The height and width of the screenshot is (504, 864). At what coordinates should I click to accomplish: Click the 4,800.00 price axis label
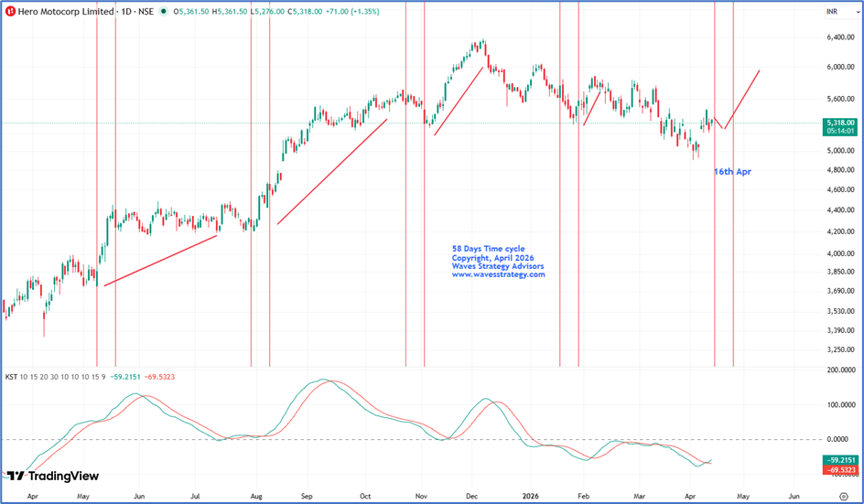839,170
